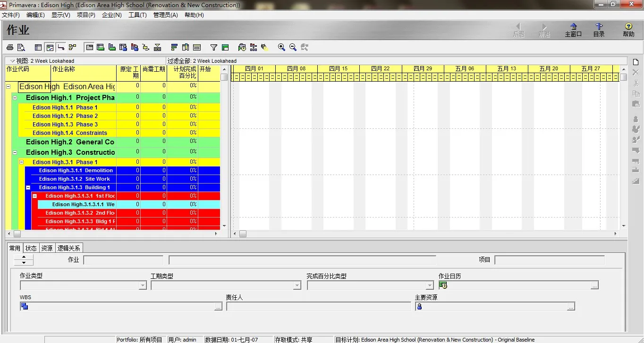Click the Add blank page icon in command bar
This screenshot has width=644, height=343.
pyautogui.click(x=636, y=62)
